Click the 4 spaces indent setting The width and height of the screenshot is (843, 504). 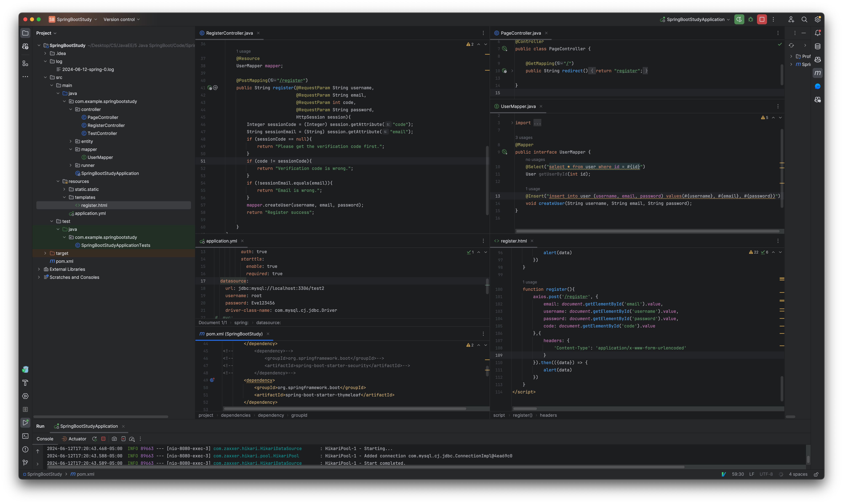click(798, 474)
